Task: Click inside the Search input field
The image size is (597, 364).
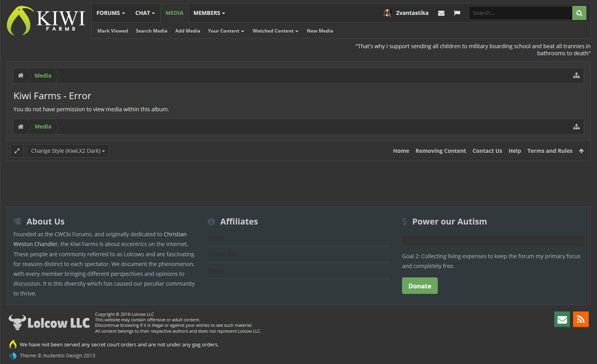Action: 521,13
